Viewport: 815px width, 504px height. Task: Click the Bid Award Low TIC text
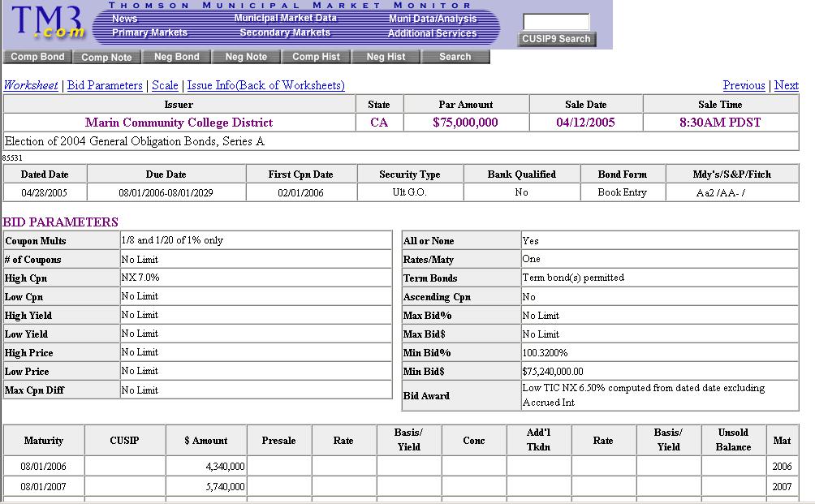click(644, 395)
